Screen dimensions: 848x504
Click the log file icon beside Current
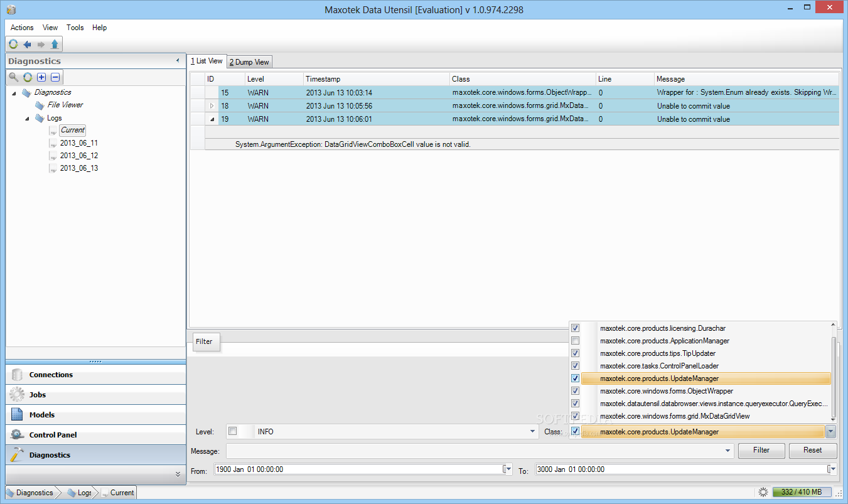coord(53,131)
